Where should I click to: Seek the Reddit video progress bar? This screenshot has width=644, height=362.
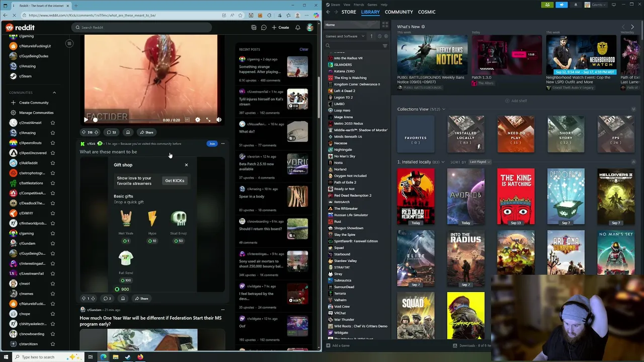126,120
